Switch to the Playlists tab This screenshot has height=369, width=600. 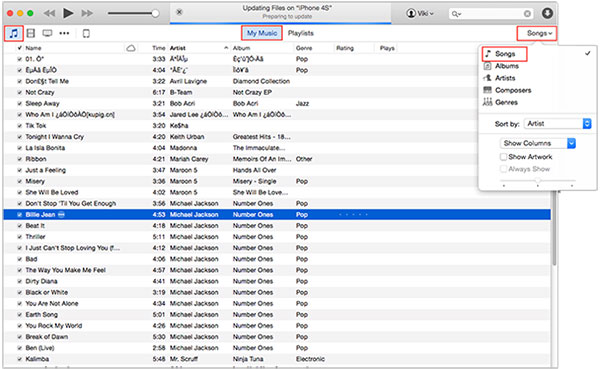pos(301,33)
